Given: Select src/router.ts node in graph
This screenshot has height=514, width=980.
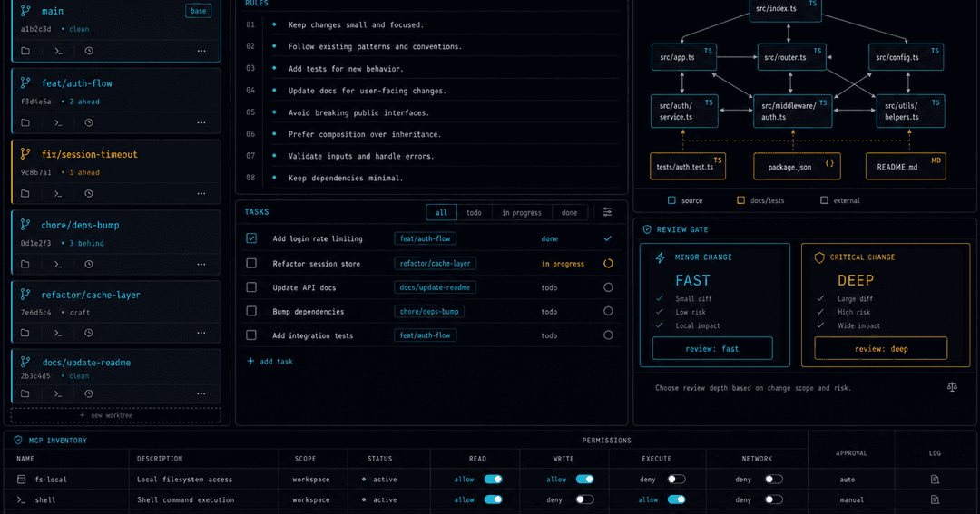Looking at the screenshot, I should tap(792, 57).
